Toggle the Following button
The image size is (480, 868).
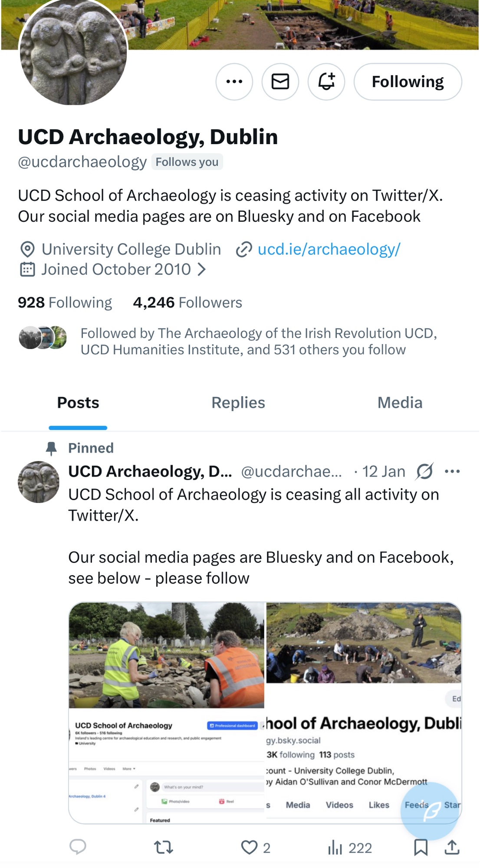pos(408,82)
